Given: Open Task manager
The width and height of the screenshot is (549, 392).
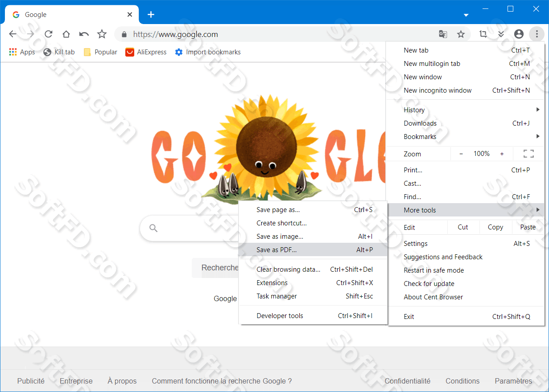Looking at the screenshot, I should point(313,296).
